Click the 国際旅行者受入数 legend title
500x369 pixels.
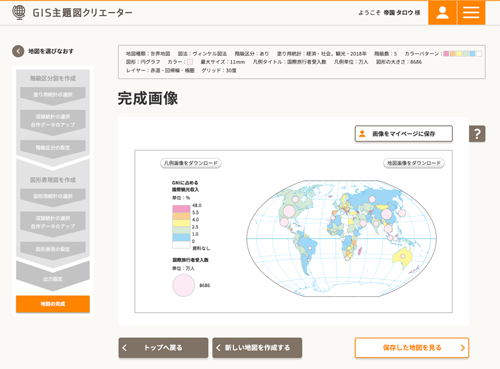click(190, 260)
